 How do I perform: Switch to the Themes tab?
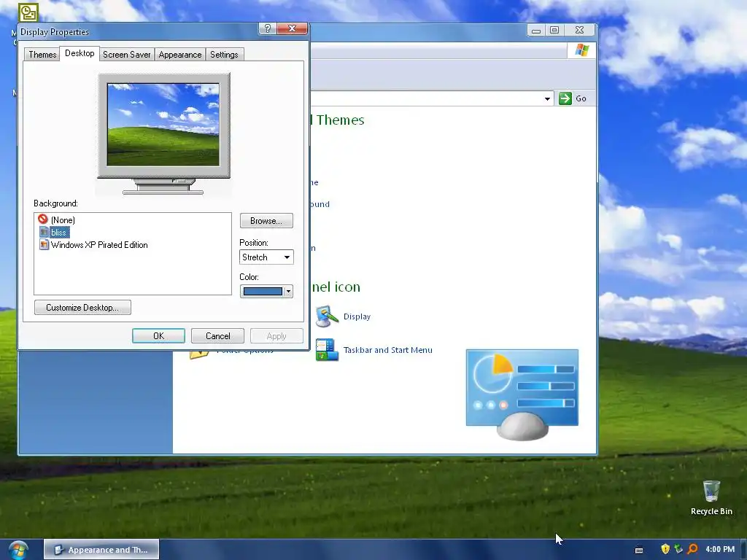42,55
